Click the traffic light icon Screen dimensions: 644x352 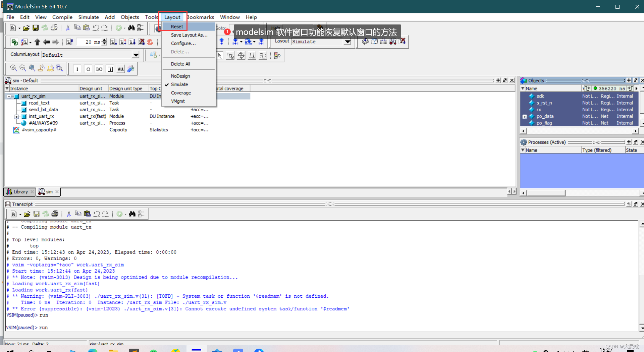277,56
